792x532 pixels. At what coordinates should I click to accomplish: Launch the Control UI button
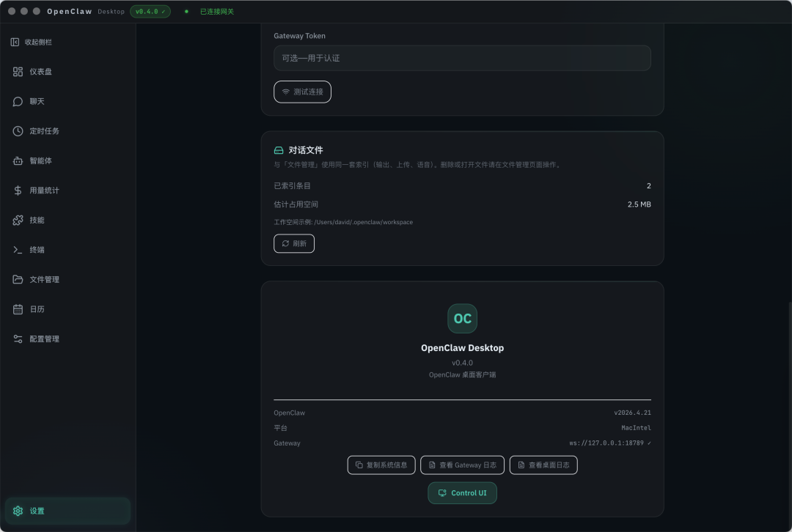[462, 493]
